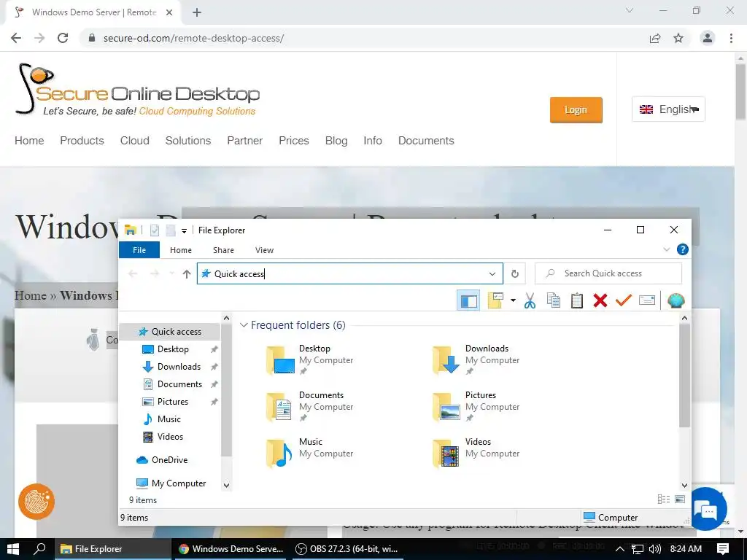This screenshot has height=560, width=747.
Task: Select My Computer in the navigation pane
Action: coord(169,483)
